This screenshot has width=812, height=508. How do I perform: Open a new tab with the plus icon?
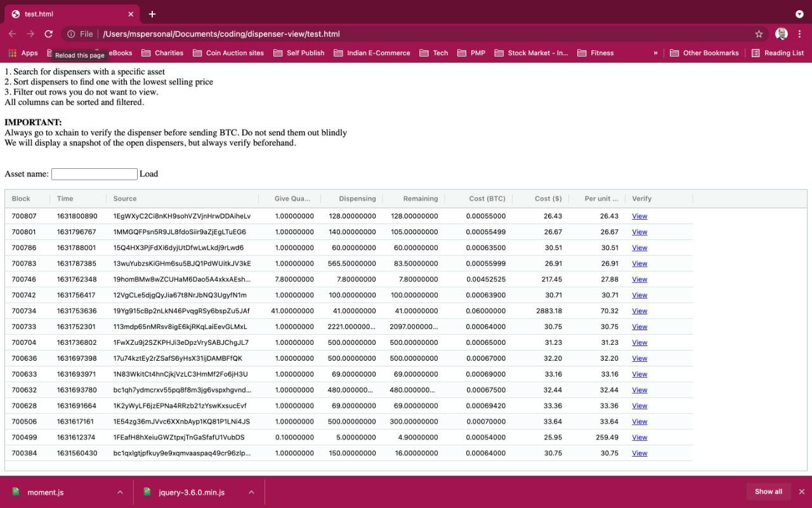click(152, 14)
